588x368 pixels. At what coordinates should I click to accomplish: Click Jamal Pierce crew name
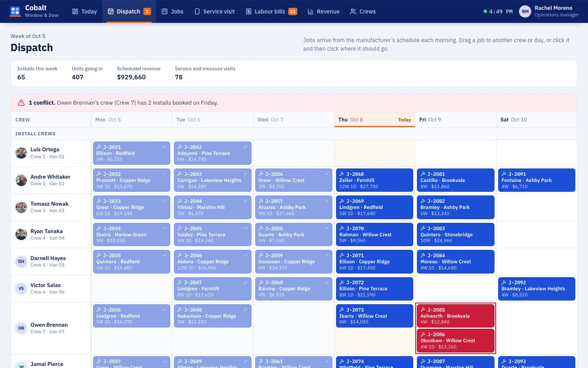click(47, 364)
